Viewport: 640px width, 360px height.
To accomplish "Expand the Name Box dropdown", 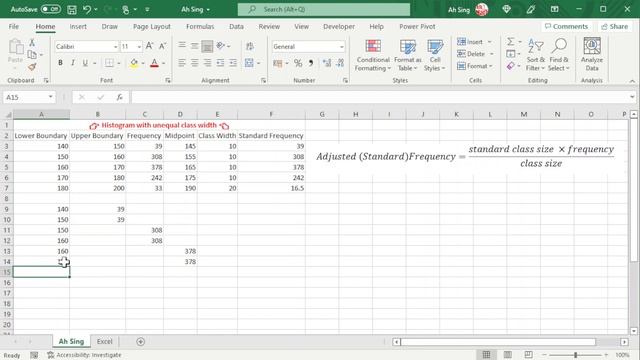I will (x=50, y=97).
